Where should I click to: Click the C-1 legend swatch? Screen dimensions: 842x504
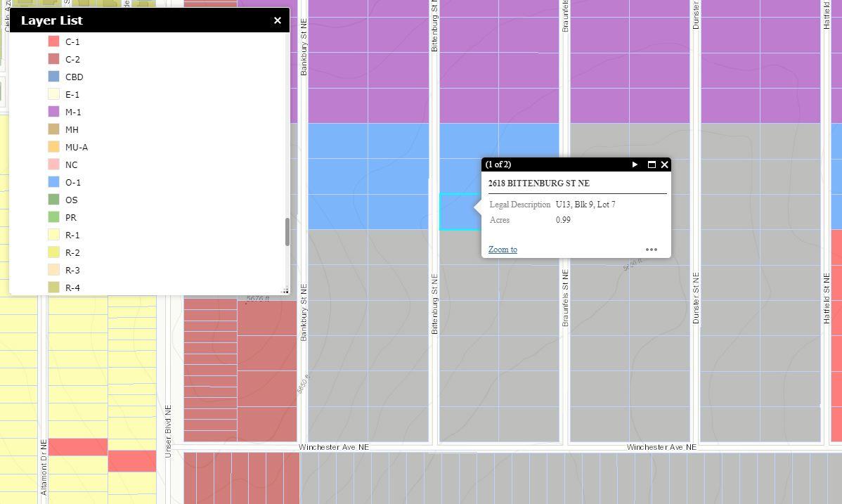click(x=53, y=41)
